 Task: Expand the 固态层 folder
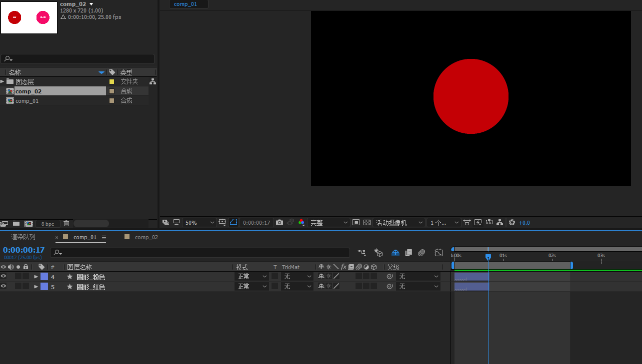click(x=2, y=81)
